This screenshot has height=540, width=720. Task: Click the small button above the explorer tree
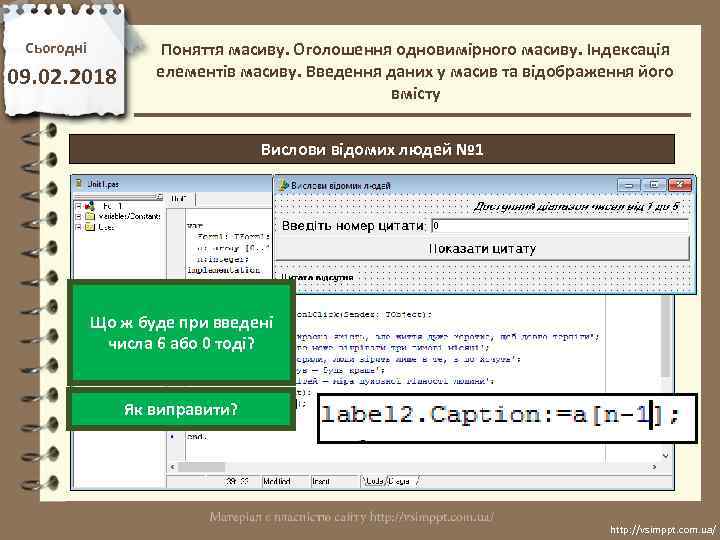pyautogui.click(x=158, y=197)
